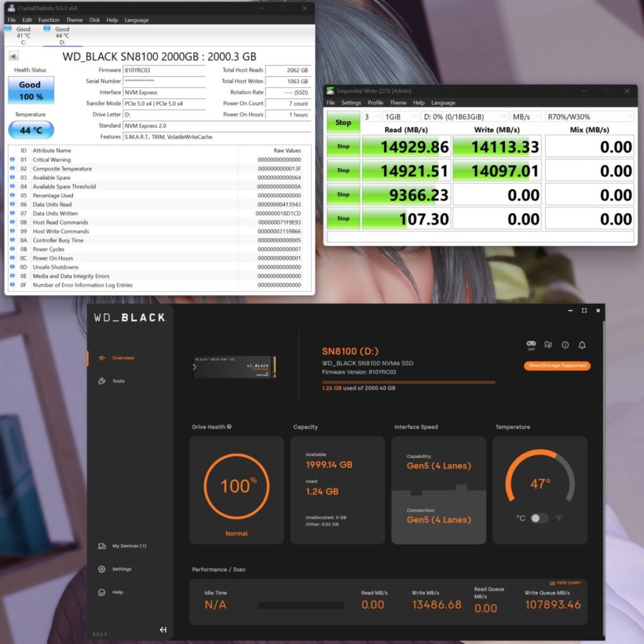Click the Gen5 (4 Lanes) connection value
644x644 pixels.
click(x=438, y=519)
